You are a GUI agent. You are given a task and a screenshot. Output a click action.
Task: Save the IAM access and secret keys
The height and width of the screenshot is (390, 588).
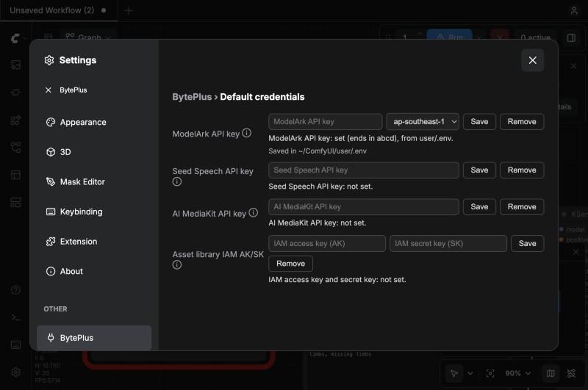click(527, 244)
